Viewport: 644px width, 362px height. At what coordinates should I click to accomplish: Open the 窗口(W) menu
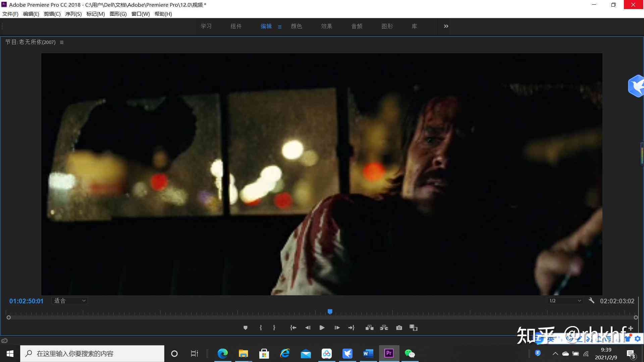tap(141, 14)
